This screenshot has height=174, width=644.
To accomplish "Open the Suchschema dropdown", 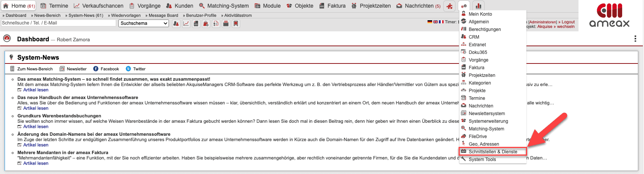I will [x=144, y=23].
